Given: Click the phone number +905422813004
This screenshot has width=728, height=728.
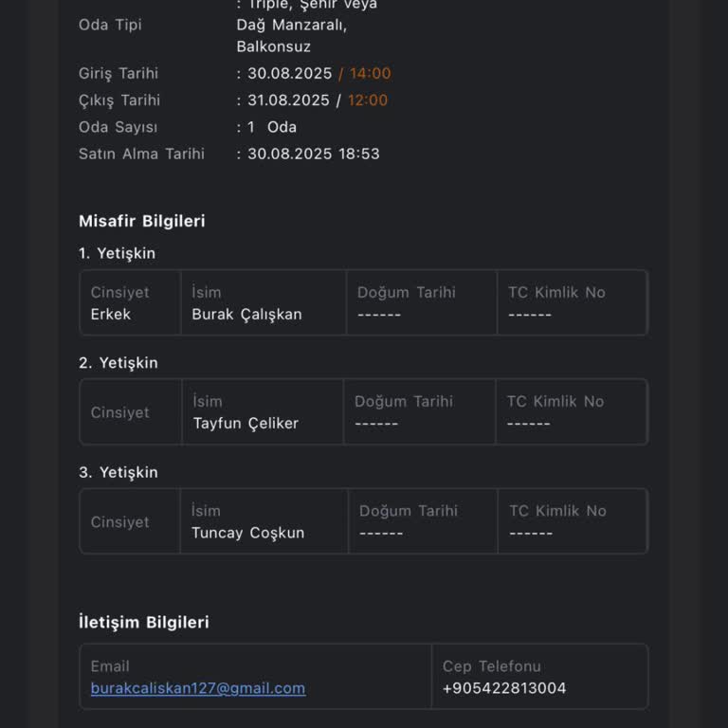Looking at the screenshot, I should coord(504,688).
